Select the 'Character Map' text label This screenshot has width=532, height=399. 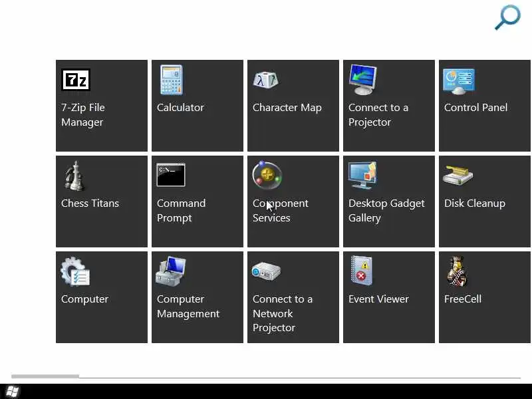287,108
